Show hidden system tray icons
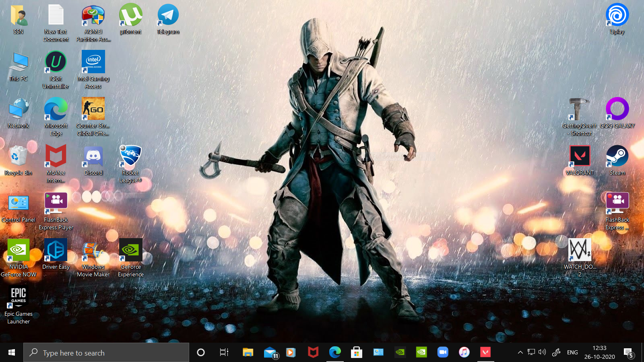Screen dimensions: 644x362 [520, 352]
